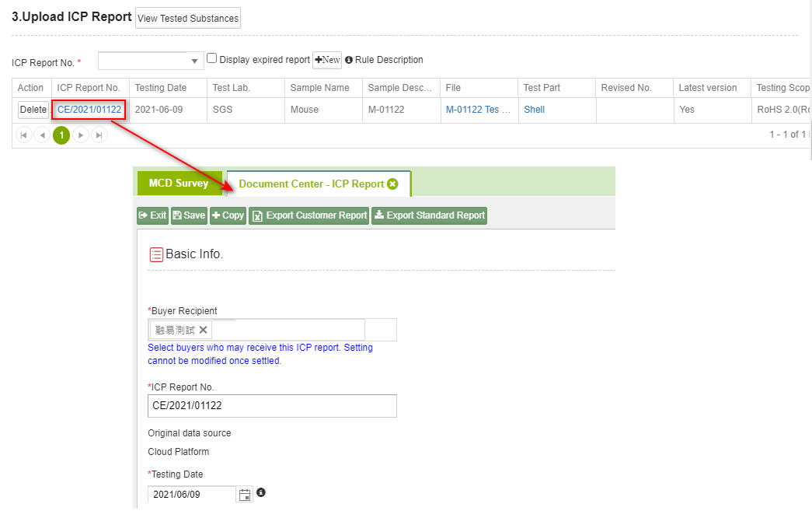Image resolution: width=812 pixels, height=511 pixels.
Task: Go to the next page of results
Action: tap(81, 135)
